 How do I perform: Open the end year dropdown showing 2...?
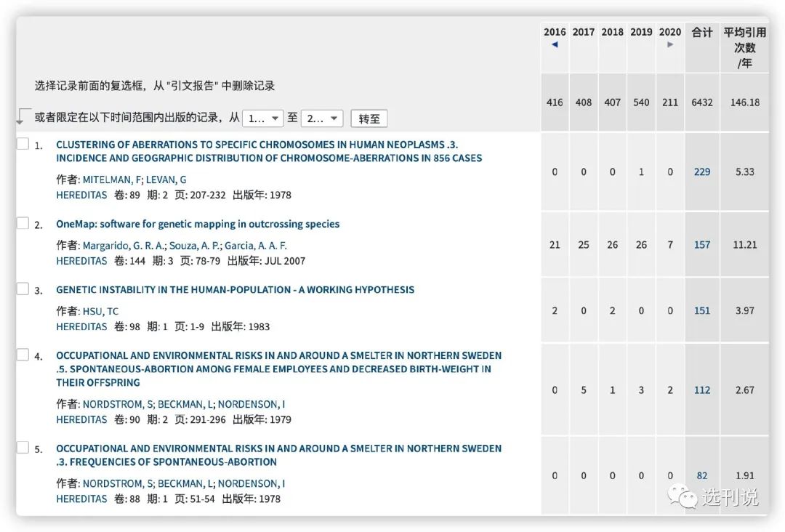click(x=322, y=118)
